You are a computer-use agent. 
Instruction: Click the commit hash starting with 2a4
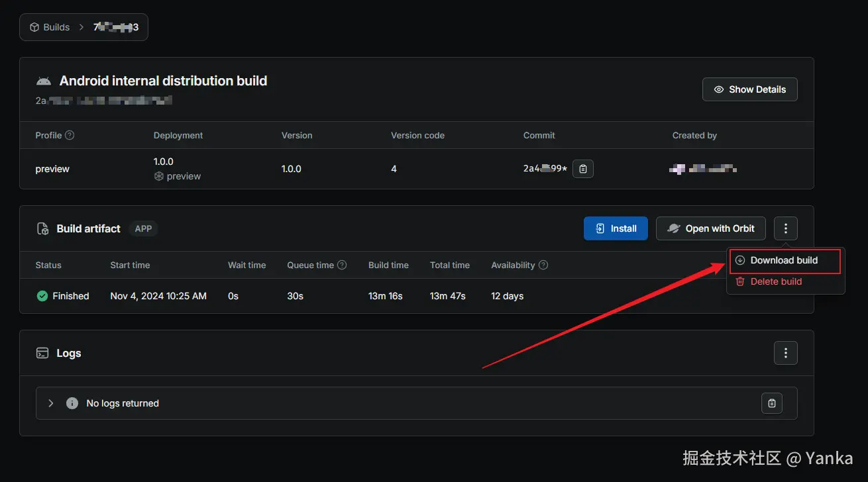(545, 169)
